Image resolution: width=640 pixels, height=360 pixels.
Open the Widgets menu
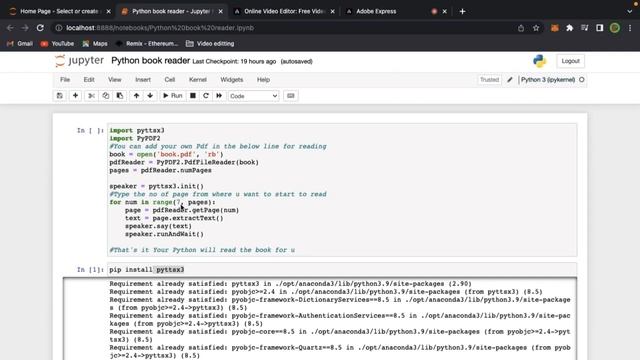coord(231,80)
